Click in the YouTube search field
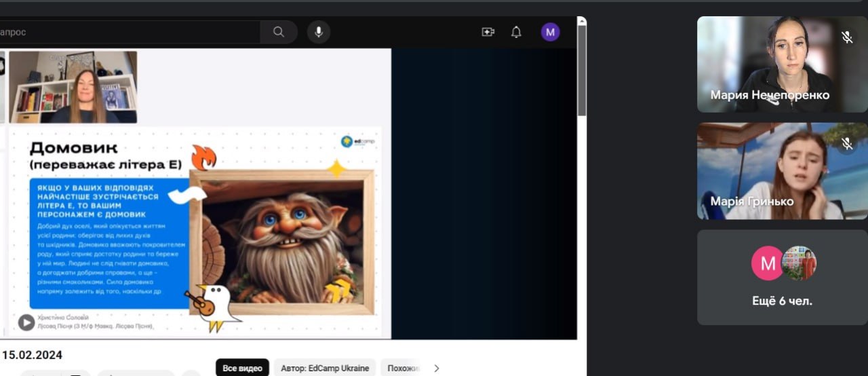This screenshot has width=868, height=376. (129, 32)
